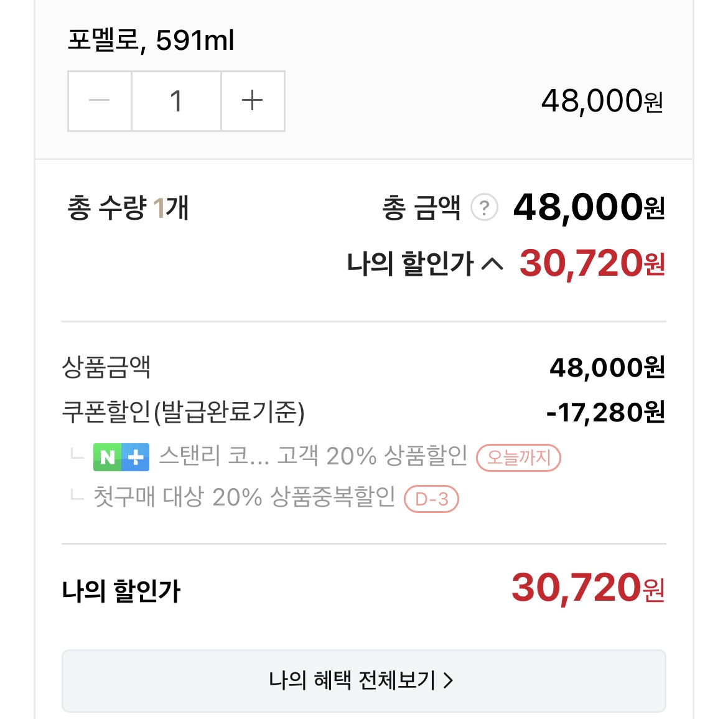Click the green and blue N+ membership icon
728x719 pixels.
[x=121, y=457]
